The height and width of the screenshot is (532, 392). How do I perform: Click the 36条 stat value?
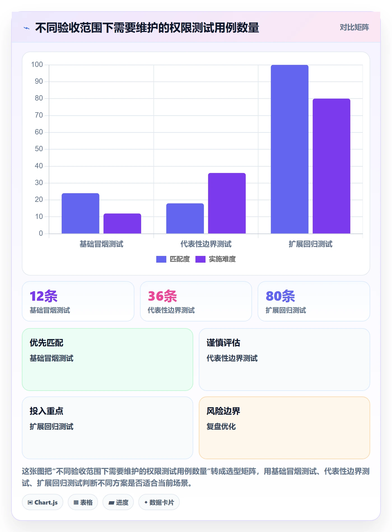pyautogui.click(x=162, y=296)
